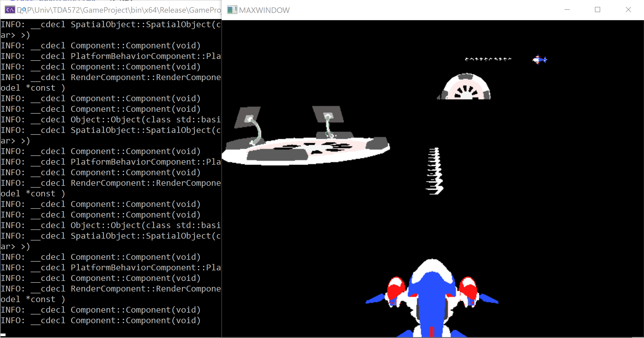Image resolution: width=644 pixels, height=338 pixels.
Task: Maximize the MAXWINDOW game window
Action: coord(598,10)
